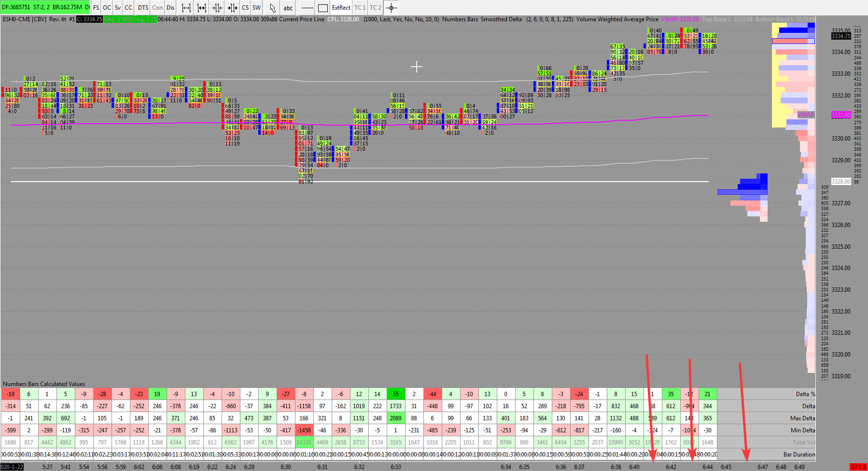Click the increase bar spacing icon
This screenshot has width=868, height=471.
point(202,8)
